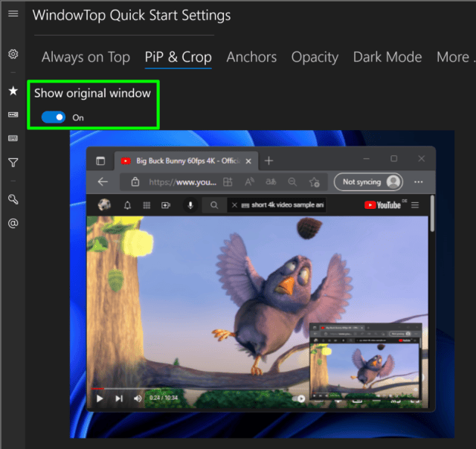Image resolution: width=476 pixels, height=449 pixels.
Task: Click the zoom magnifier icon in the address bar
Action: [x=292, y=182]
